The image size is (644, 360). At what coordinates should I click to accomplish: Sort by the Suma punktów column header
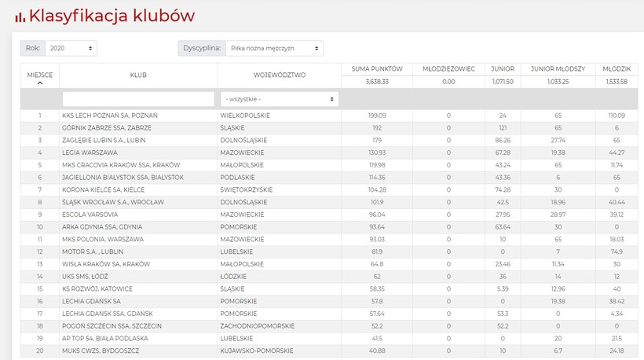pos(377,69)
